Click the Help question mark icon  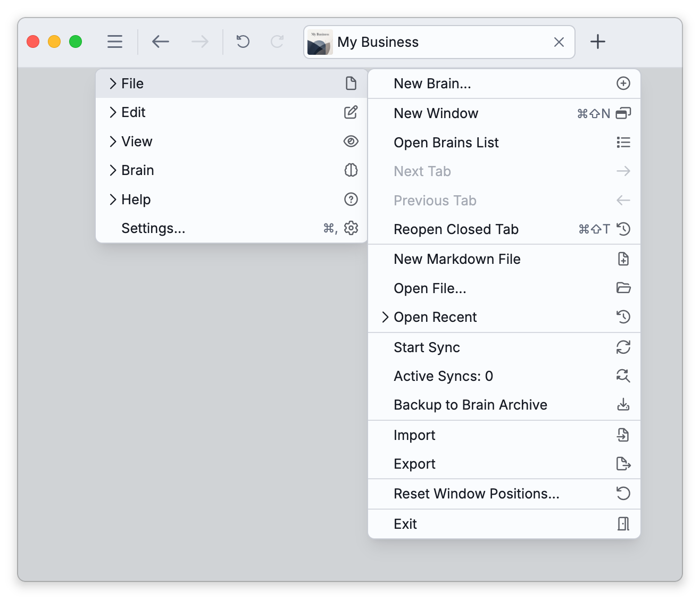coord(351,199)
